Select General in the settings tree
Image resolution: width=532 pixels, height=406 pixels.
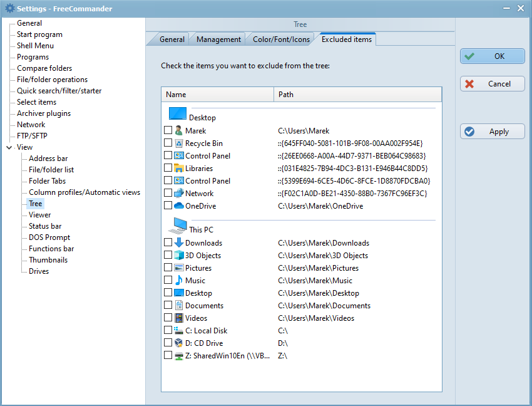pyautogui.click(x=29, y=23)
